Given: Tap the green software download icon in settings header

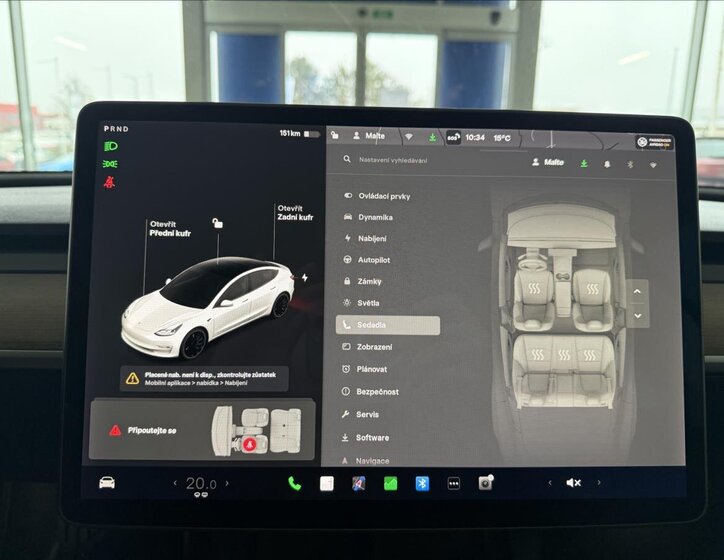Looking at the screenshot, I should 584,163.
